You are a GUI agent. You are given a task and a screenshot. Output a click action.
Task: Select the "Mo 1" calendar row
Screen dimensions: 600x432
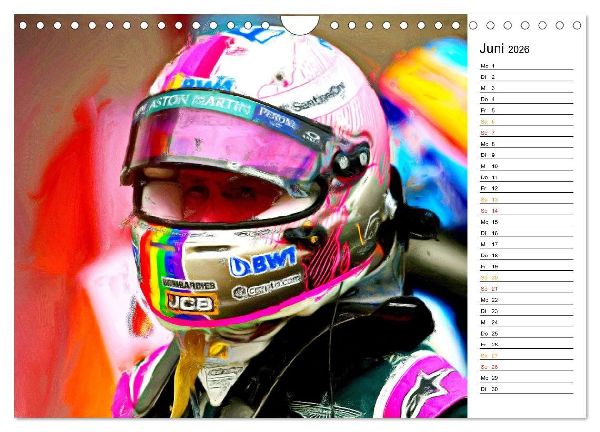click(527, 66)
